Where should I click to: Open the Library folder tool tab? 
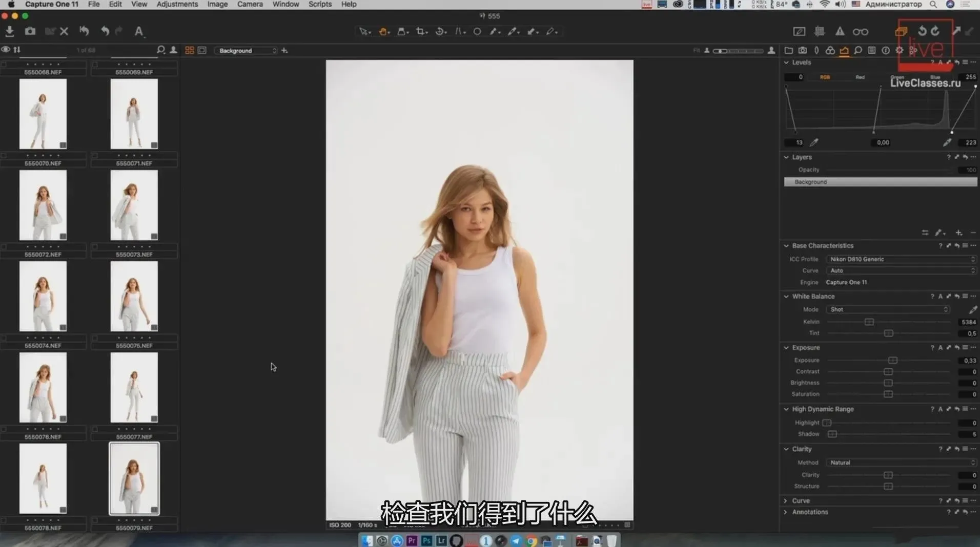(788, 50)
